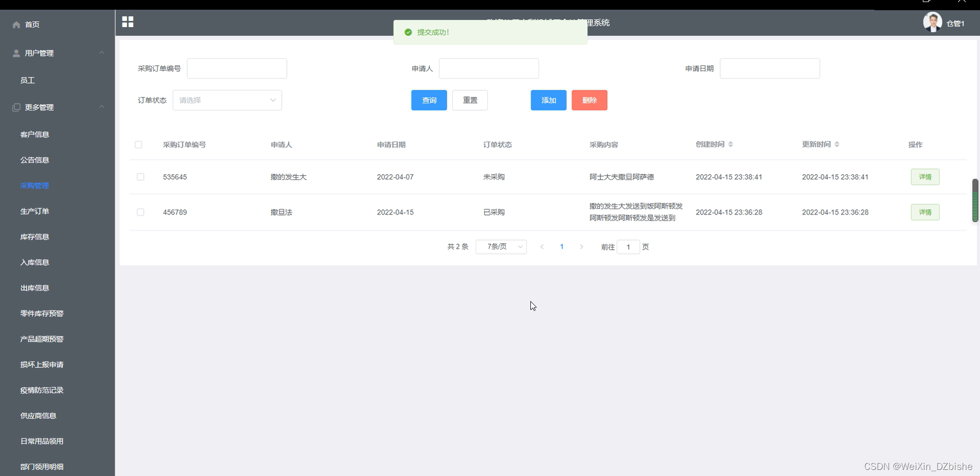
Task: Open 疫情防范记录 menu item
Action: coord(42,390)
